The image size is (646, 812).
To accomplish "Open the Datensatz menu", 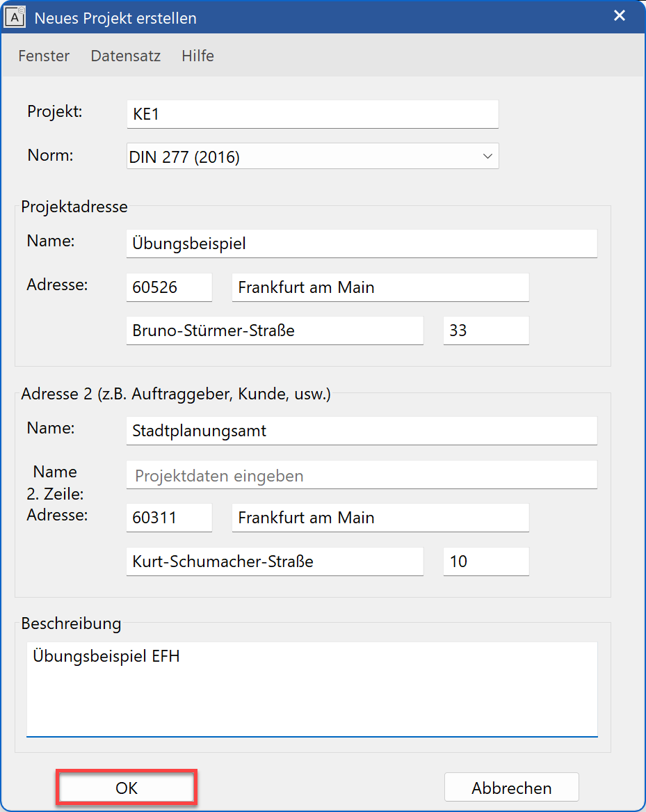I will click(126, 56).
